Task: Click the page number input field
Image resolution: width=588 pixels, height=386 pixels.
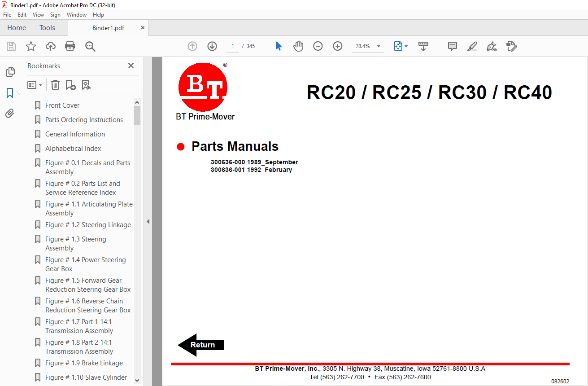Action: (232, 46)
